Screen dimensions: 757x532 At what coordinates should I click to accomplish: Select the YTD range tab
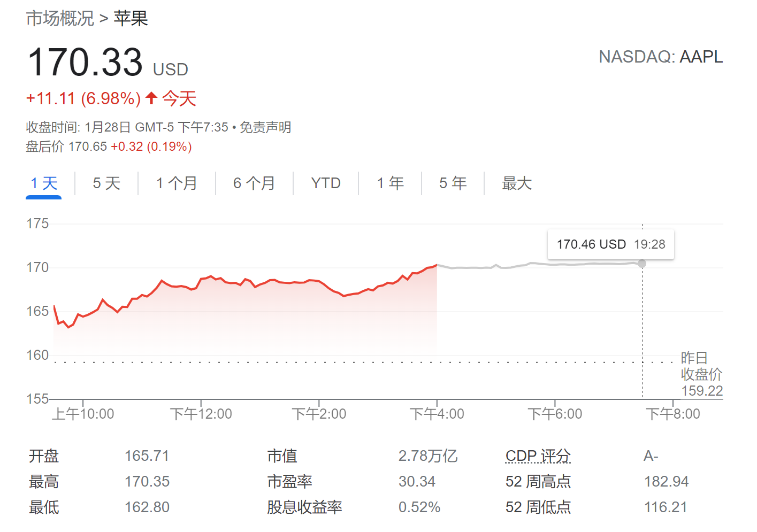pos(326,183)
